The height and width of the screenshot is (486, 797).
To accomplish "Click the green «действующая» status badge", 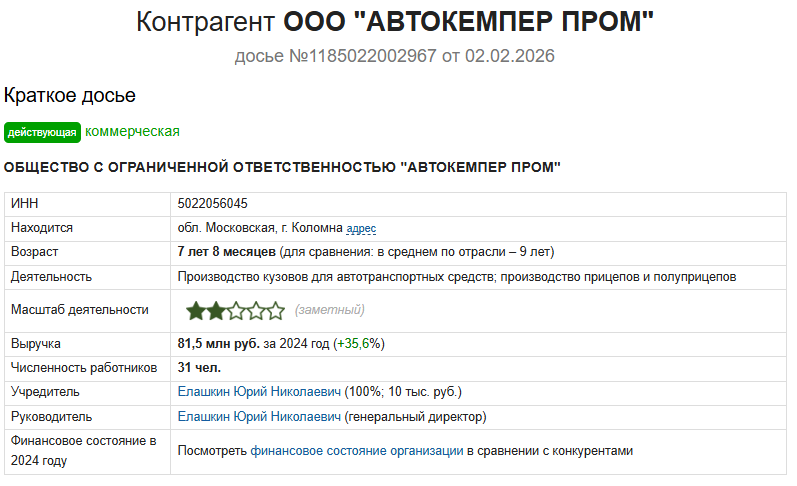I will coord(42,133).
